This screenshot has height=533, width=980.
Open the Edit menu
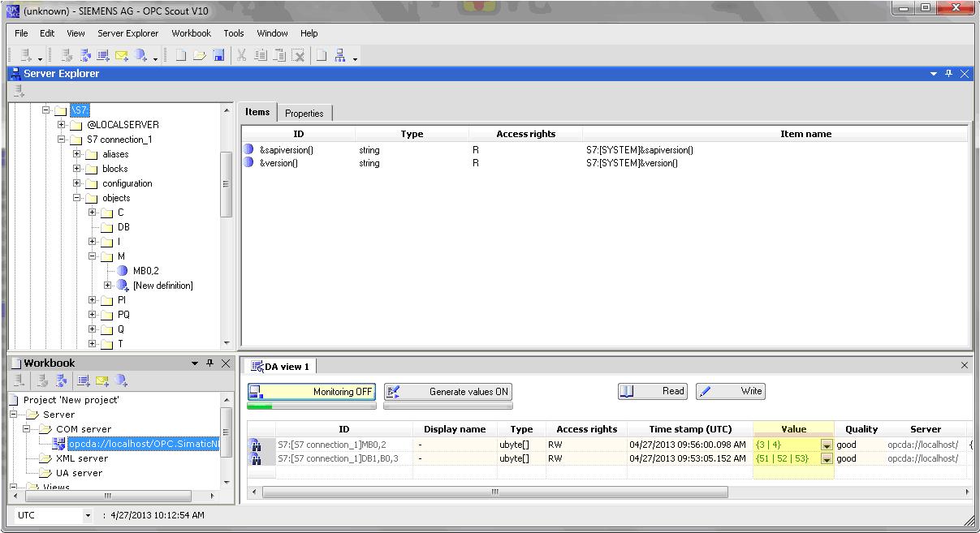47,33
